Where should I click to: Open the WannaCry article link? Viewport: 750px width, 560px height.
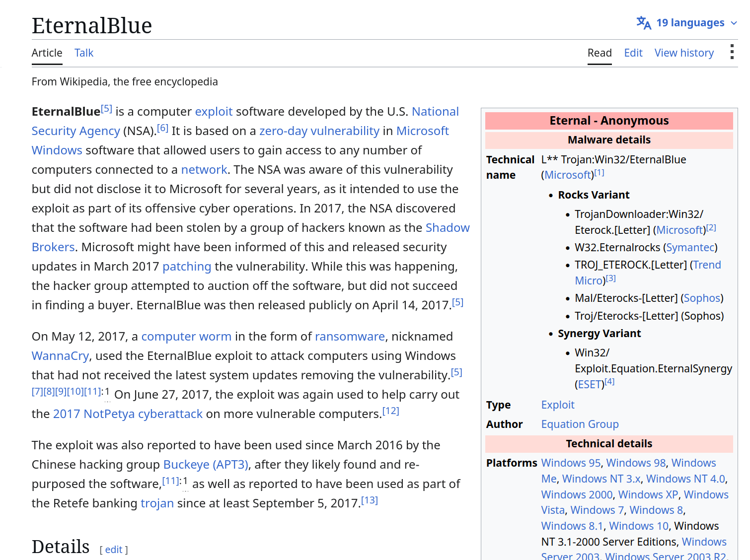(x=60, y=355)
